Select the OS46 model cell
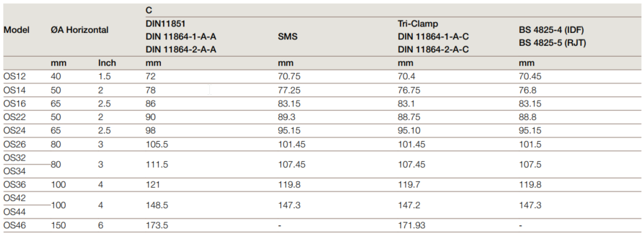The width and height of the screenshot is (644, 236). click(15, 225)
